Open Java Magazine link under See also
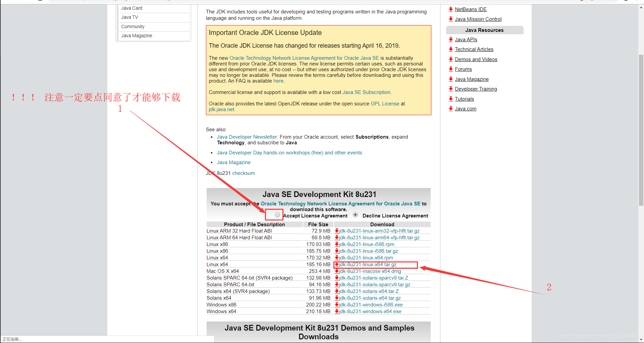Screen dimensions: 644x343 tap(233, 162)
